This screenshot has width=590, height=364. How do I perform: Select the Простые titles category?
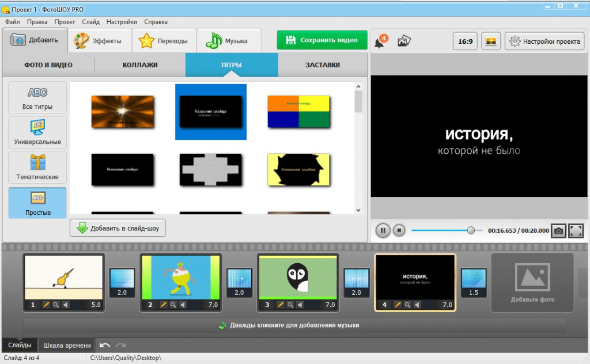point(37,203)
